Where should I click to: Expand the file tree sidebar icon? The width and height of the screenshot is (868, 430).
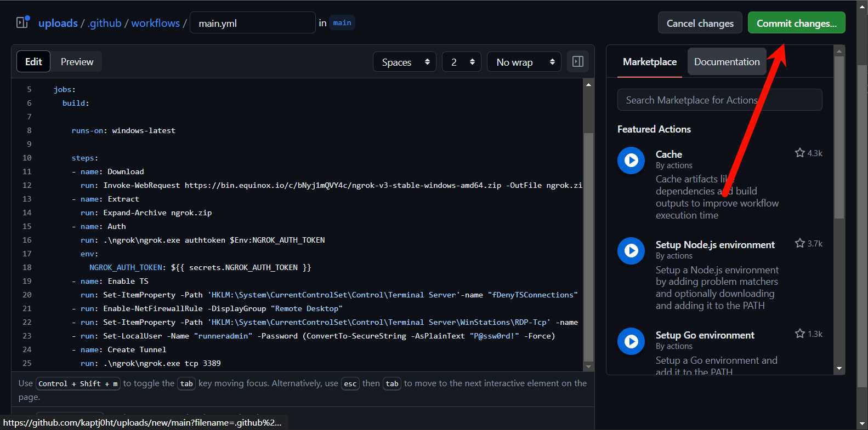[22, 22]
